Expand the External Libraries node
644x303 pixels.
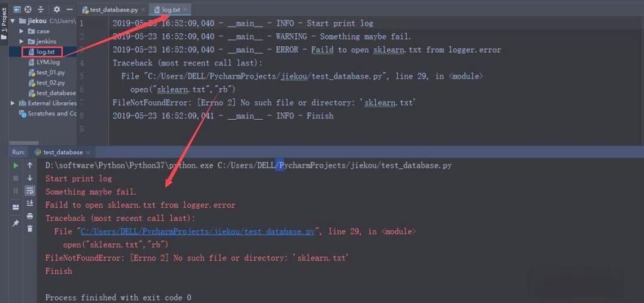tap(13, 104)
